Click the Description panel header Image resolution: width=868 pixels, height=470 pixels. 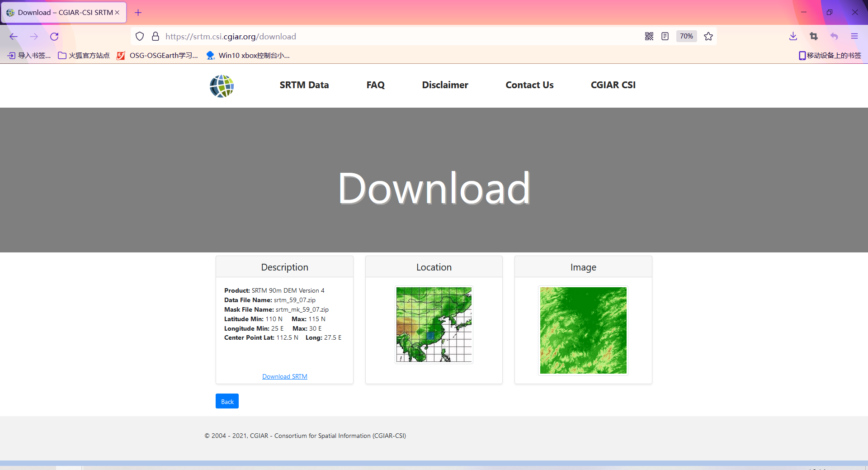(x=284, y=267)
